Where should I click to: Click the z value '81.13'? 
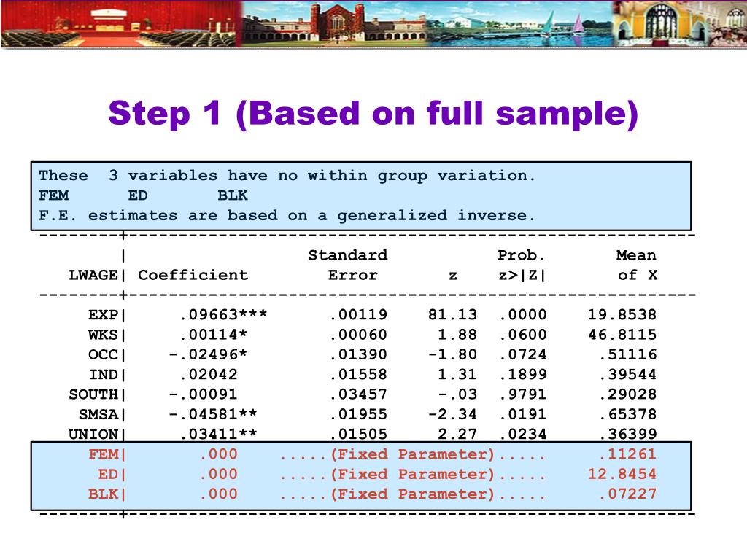click(x=452, y=315)
